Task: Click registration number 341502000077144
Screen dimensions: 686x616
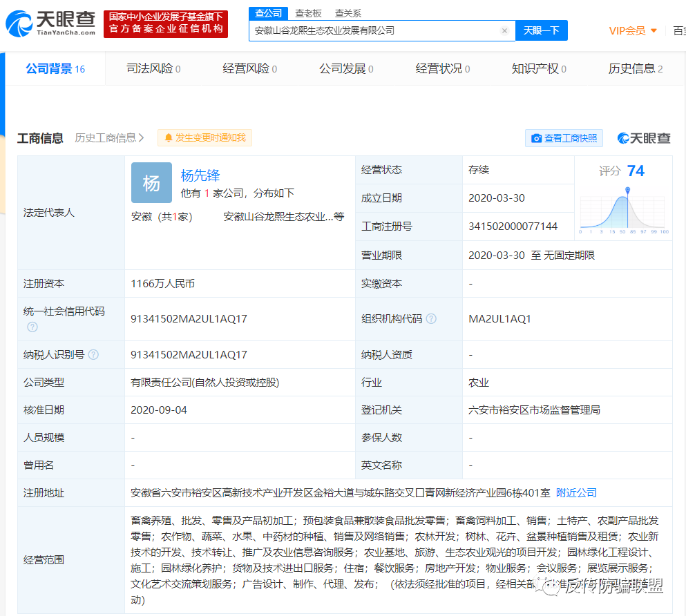Action: tap(513, 227)
